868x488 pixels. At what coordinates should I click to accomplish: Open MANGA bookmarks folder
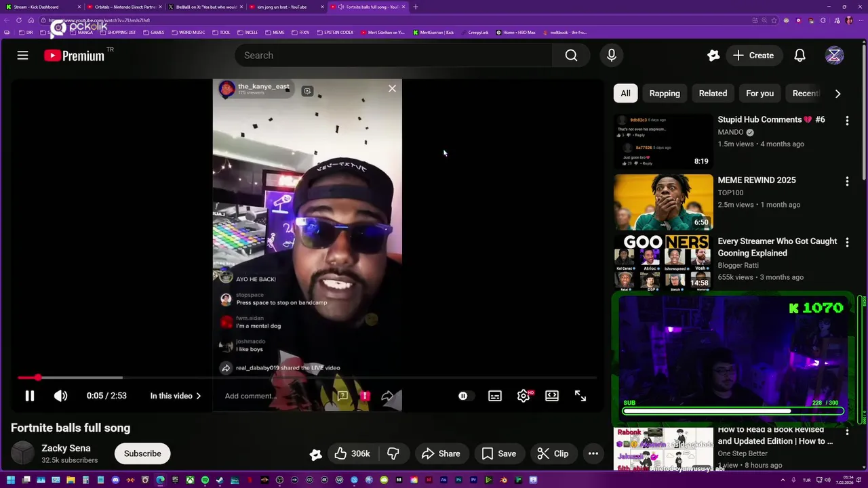(x=81, y=33)
